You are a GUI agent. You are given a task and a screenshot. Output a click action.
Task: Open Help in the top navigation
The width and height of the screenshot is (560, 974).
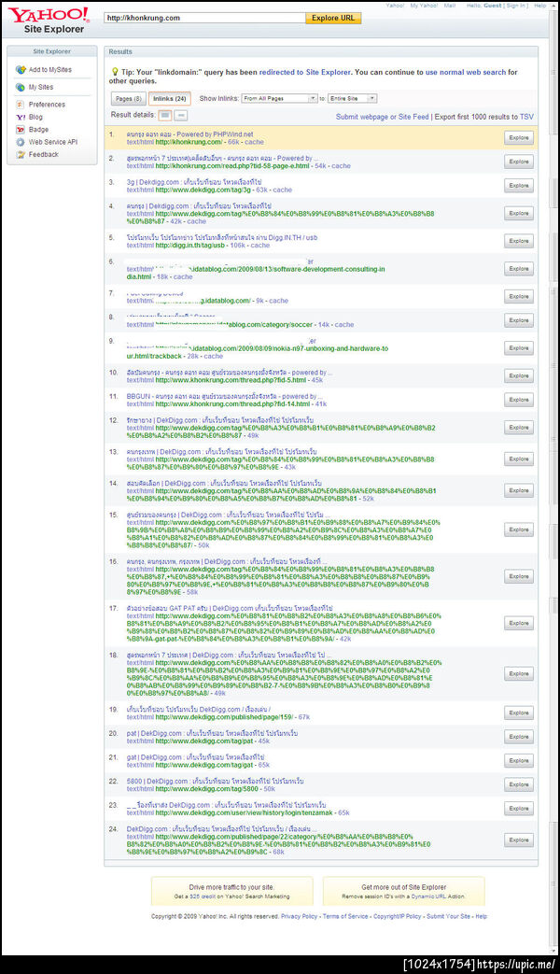(x=540, y=5)
